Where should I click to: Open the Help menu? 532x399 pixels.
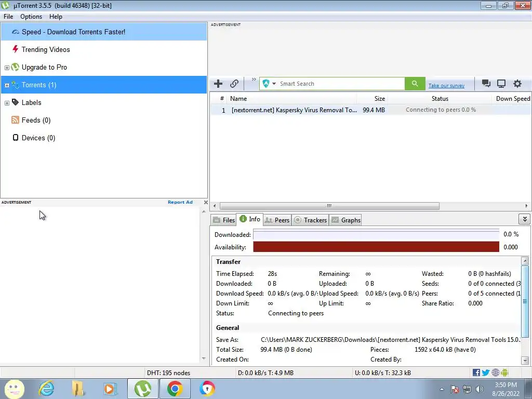point(56,16)
